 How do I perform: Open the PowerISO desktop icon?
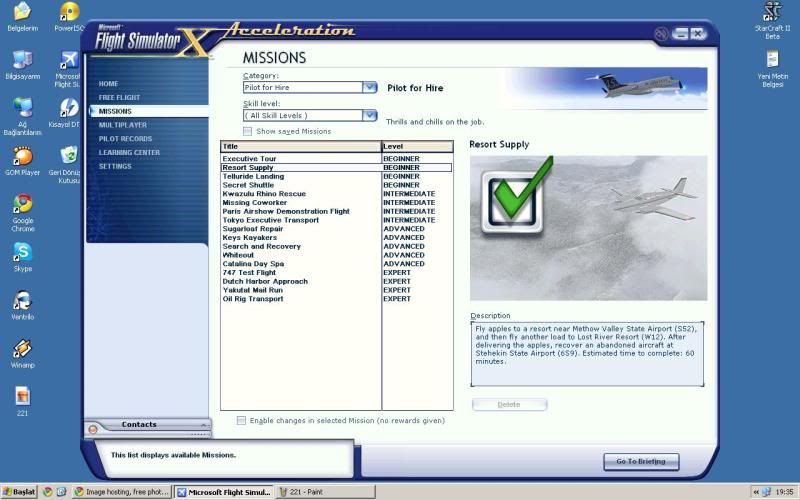coord(70,16)
